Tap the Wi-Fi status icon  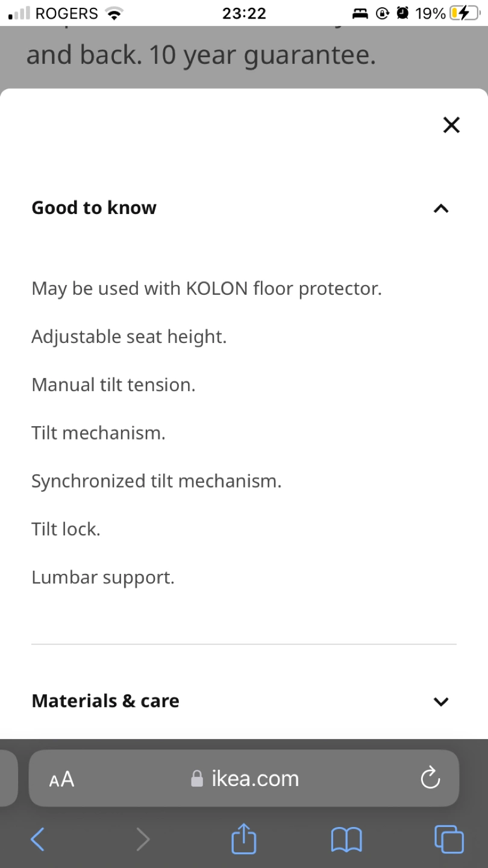pos(113,13)
